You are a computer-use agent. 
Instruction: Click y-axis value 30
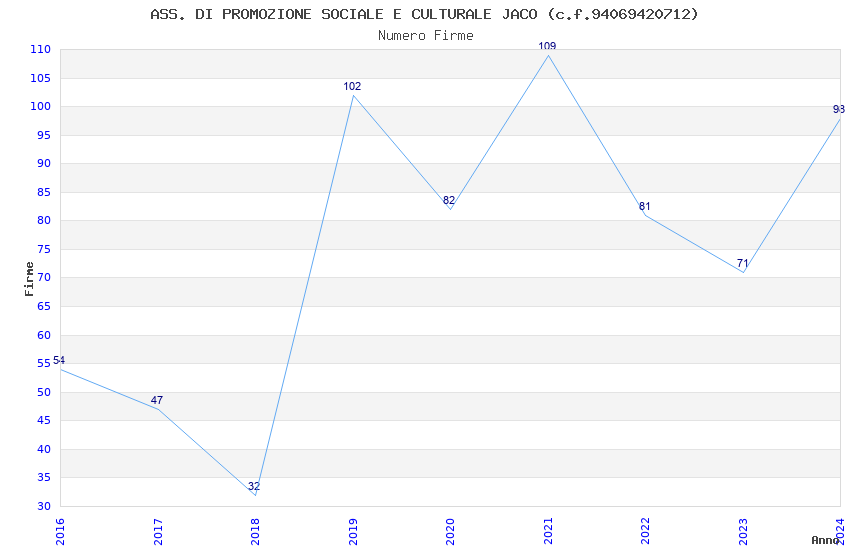click(43, 507)
